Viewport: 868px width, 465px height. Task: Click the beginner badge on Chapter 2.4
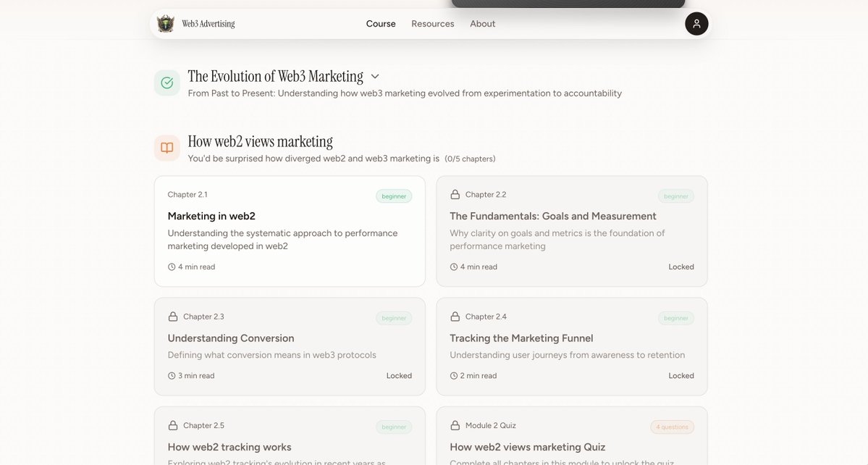pos(676,318)
